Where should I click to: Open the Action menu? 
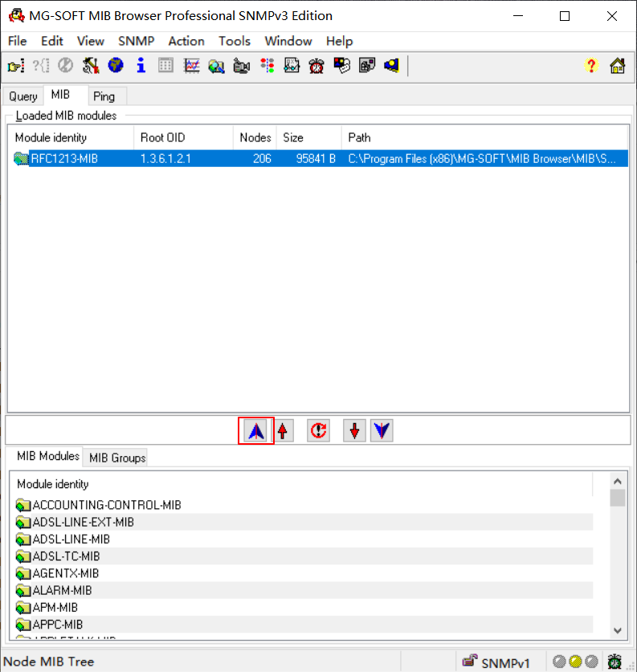tap(186, 41)
